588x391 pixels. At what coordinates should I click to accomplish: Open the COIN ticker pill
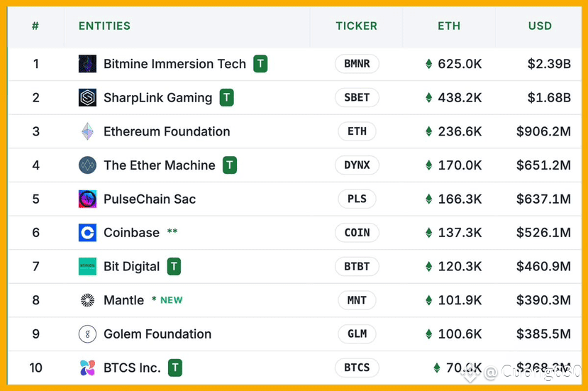pyautogui.click(x=357, y=233)
